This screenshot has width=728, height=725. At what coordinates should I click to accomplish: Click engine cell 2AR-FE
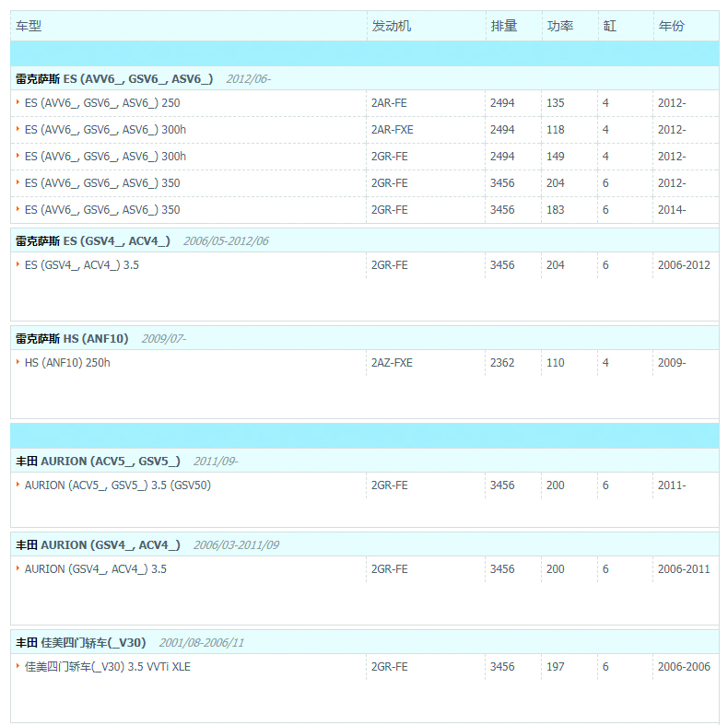pyautogui.click(x=389, y=103)
